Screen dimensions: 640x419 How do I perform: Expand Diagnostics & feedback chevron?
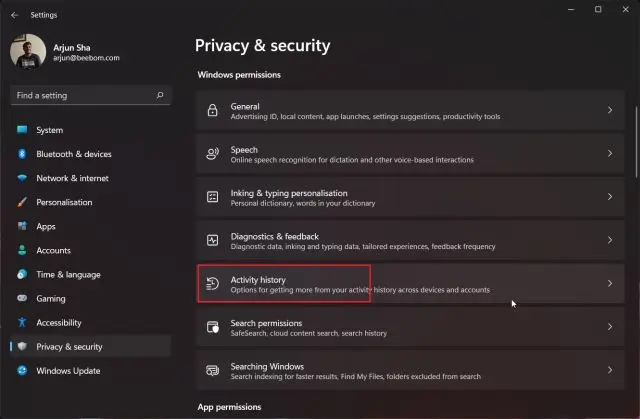pyautogui.click(x=610, y=240)
